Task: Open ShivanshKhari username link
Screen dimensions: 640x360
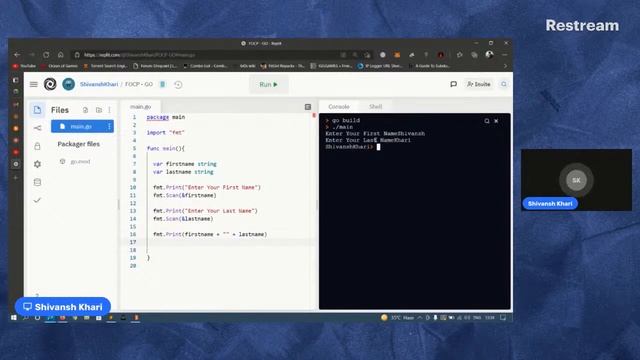Action: 99,84
